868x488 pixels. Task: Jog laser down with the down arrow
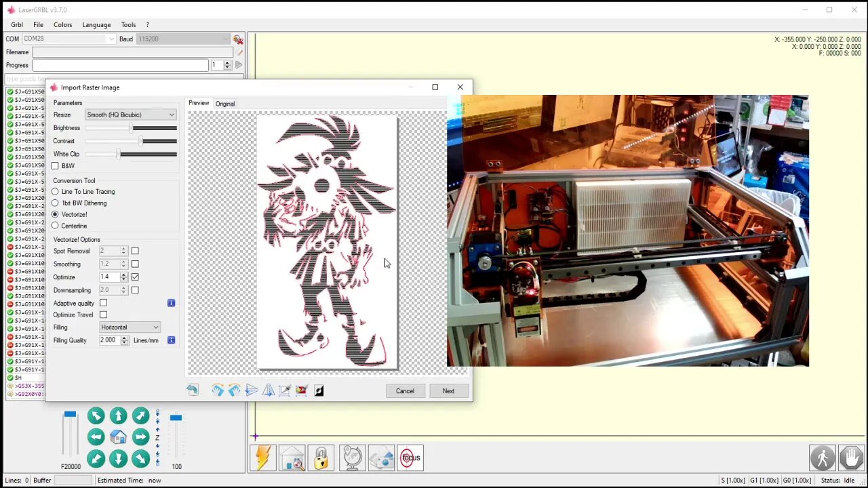118,459
